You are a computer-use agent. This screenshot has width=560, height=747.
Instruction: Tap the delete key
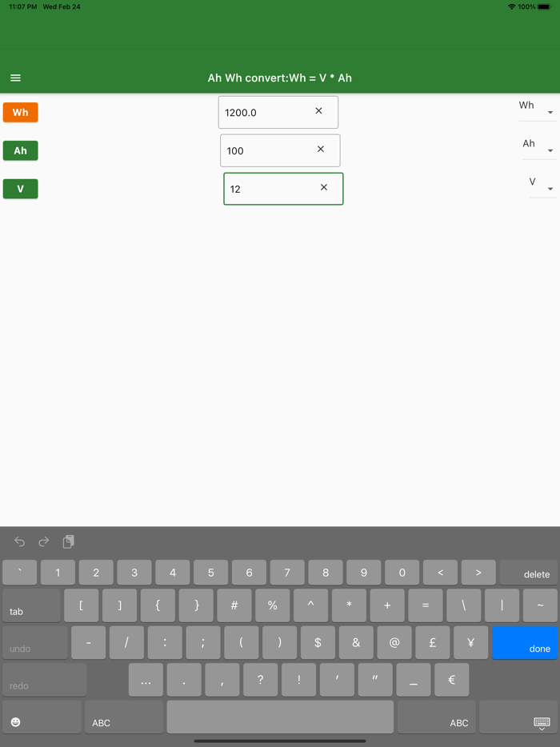[528, 573]
